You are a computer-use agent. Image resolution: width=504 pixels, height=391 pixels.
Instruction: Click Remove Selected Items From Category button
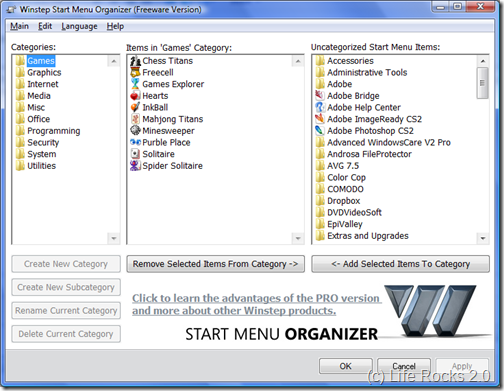(x=215, y=264)
